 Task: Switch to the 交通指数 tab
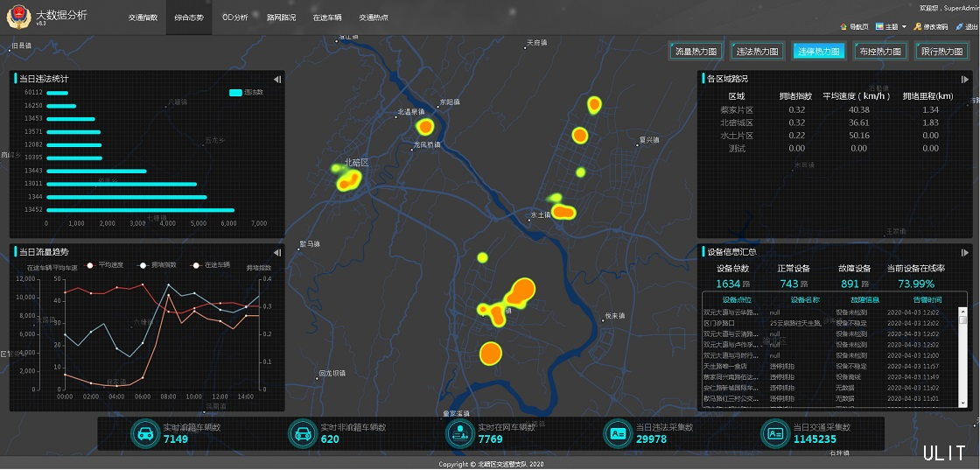(143, 18)
